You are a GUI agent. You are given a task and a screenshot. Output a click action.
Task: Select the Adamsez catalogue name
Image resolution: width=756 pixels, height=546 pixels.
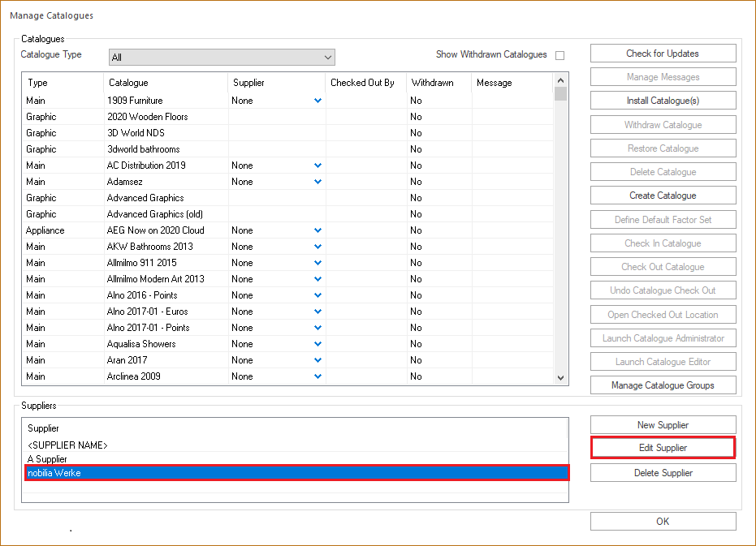click(x=124, y=182)
